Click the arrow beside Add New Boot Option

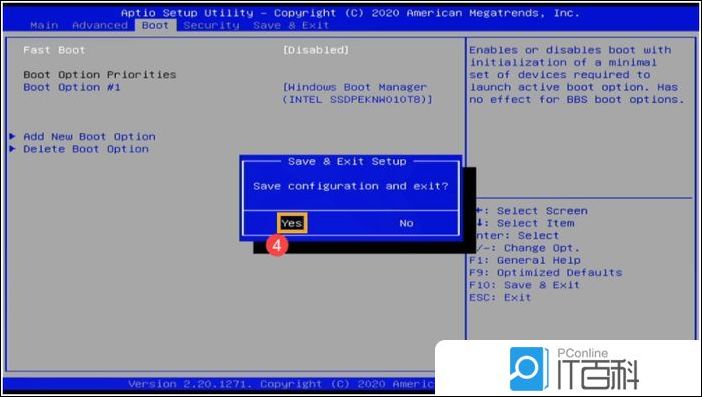point(13,136)
